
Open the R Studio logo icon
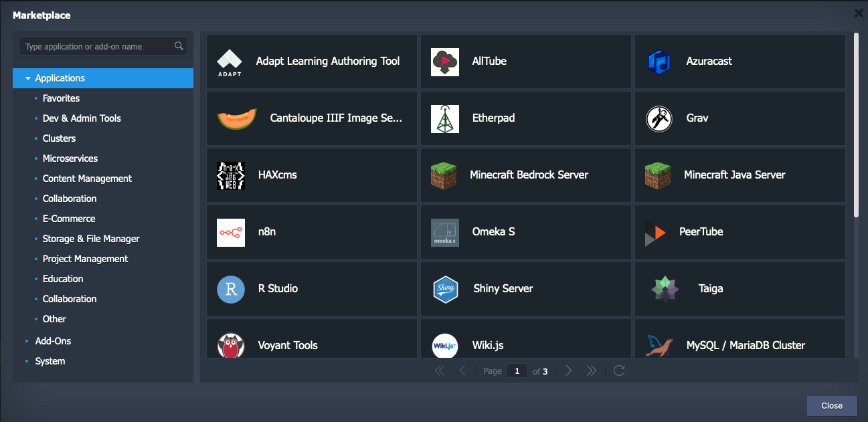click(231, 289)
